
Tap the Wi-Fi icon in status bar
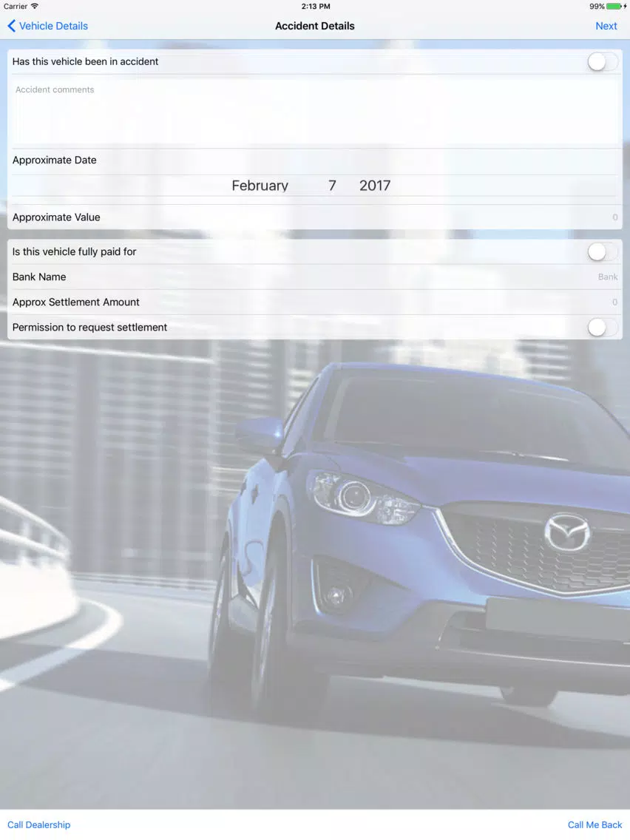click(x=35, y=7)
